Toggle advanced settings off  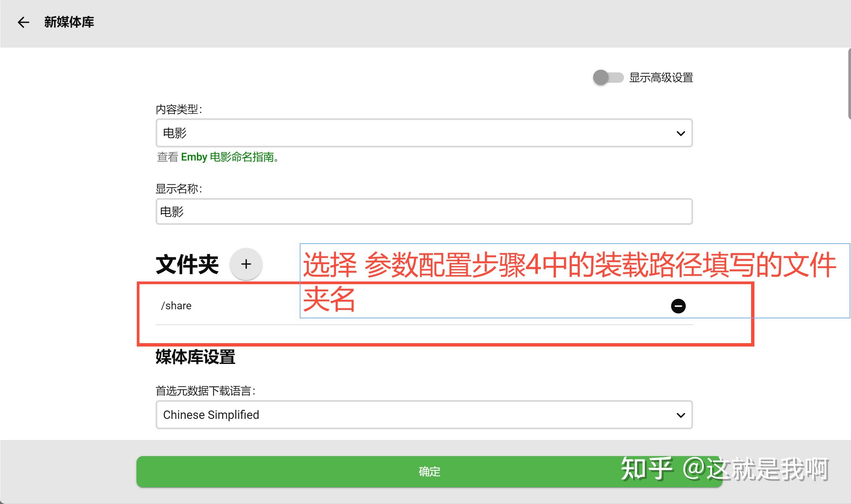click(608, 78)
